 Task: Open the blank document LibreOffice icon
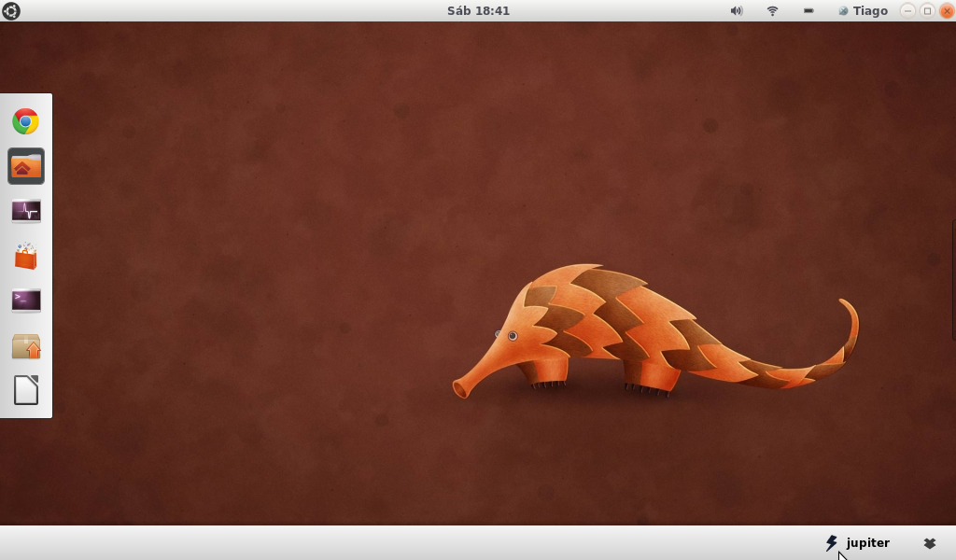point(25,390)
